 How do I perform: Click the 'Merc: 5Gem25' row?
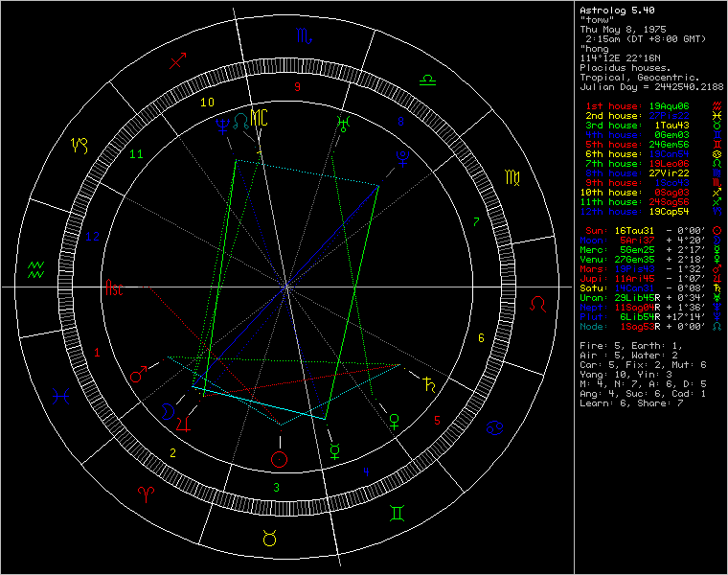coord(651,250)
